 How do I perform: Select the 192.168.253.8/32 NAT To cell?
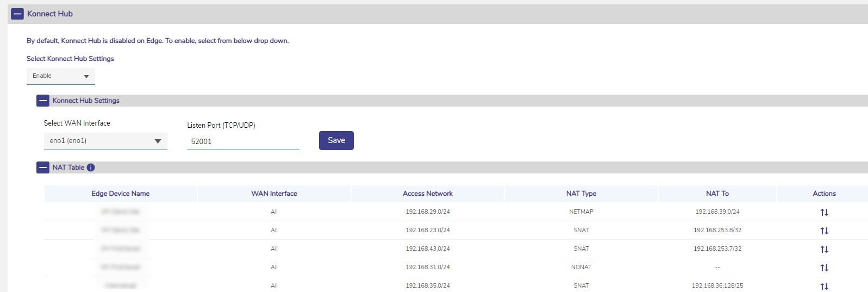coord(717,230)
